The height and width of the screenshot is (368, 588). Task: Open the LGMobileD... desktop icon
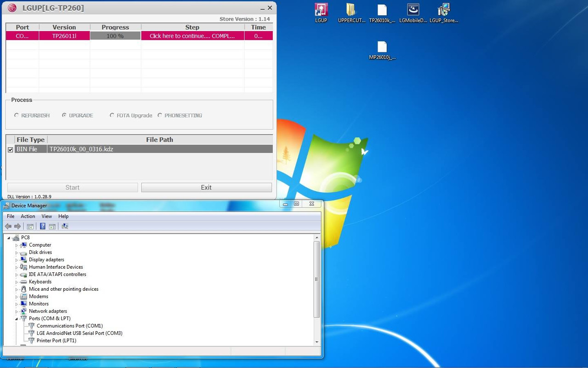[x=413, y=13]
